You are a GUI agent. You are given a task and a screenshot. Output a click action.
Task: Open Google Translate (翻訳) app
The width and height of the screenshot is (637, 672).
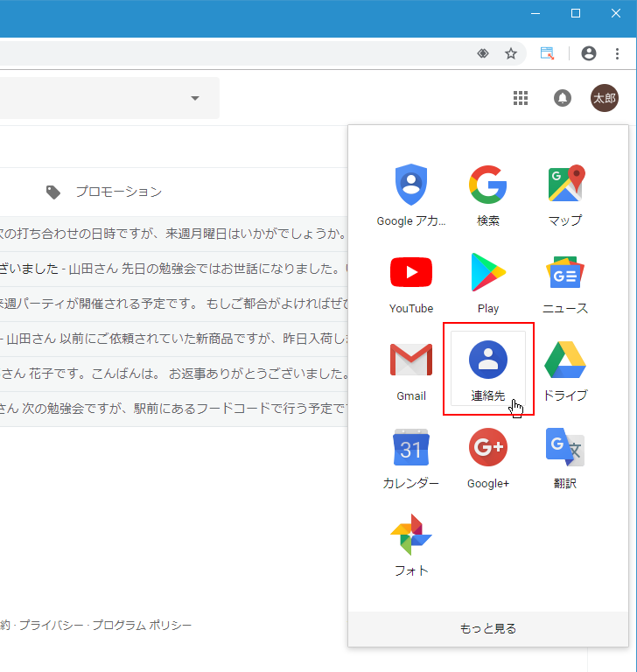(x=565, y=458)
